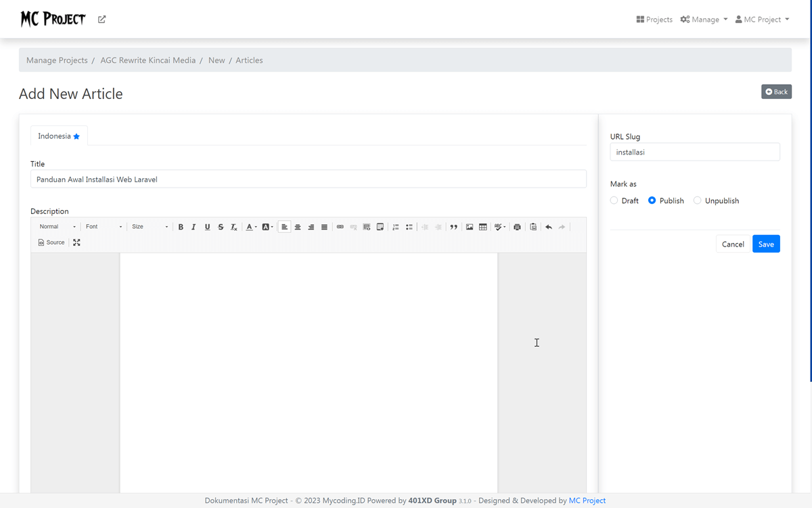Toggle bold formatting
The height and width of the screenshot is (508, 812).
click(181, 227)
